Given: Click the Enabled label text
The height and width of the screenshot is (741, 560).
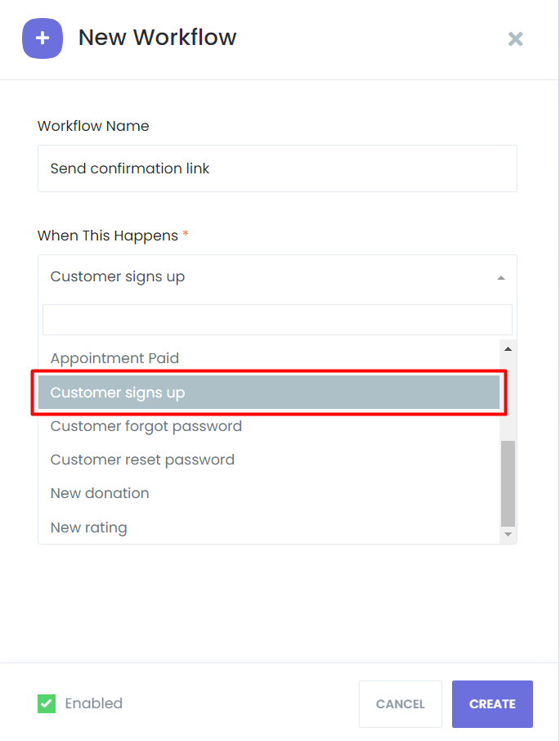Looking at the screenshot, I should [x=94, y=703].
